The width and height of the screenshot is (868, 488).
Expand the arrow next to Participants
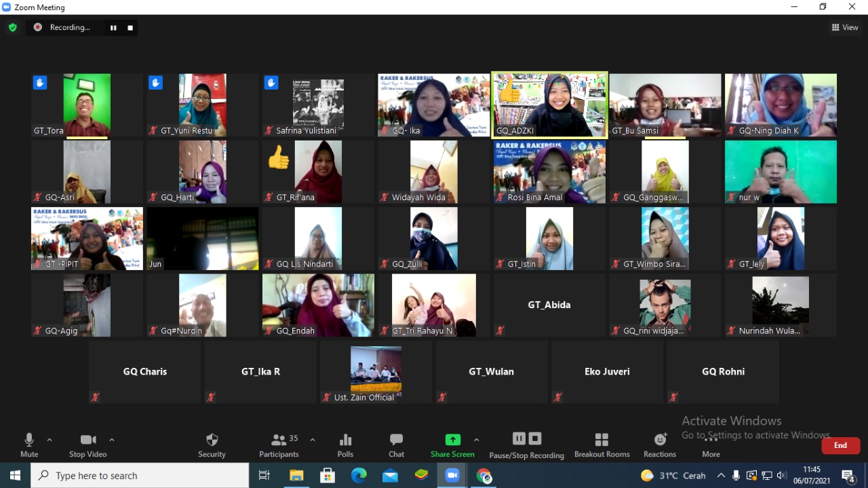pos(313,440)
